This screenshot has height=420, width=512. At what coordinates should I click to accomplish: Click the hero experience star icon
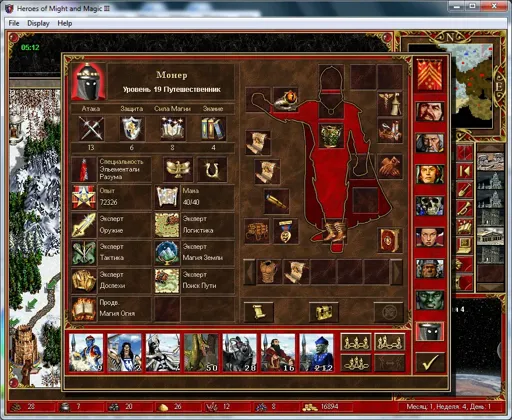pos(84,197)
